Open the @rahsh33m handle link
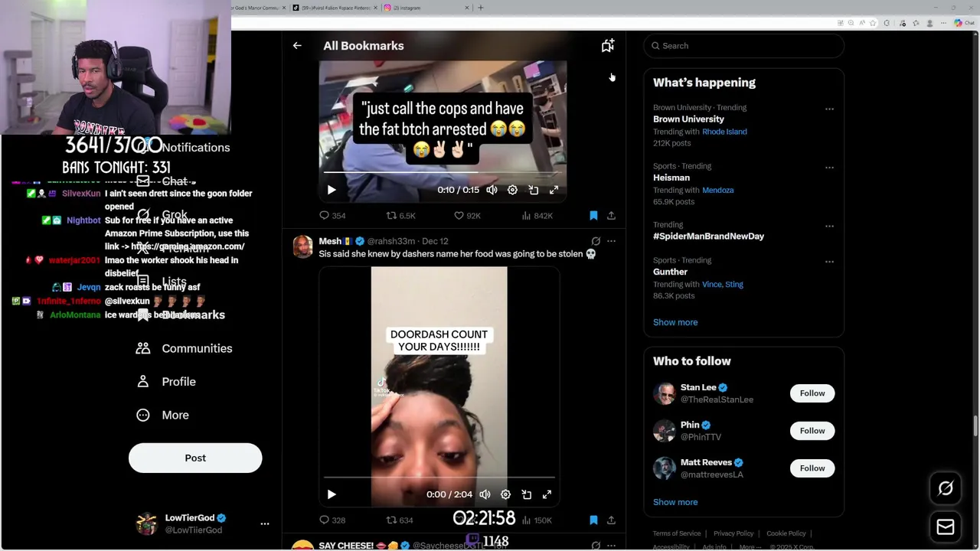This screenshot has width=980, height=551. 391,241
